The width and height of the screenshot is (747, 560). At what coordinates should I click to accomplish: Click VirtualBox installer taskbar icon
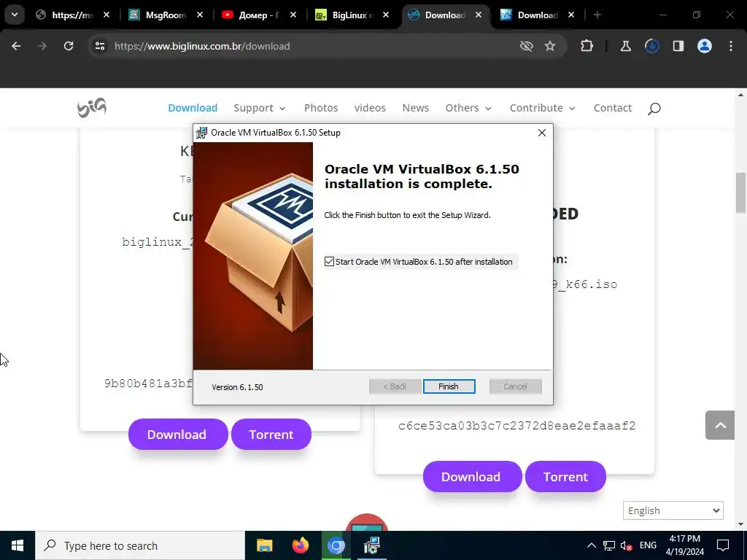point(371,545)
